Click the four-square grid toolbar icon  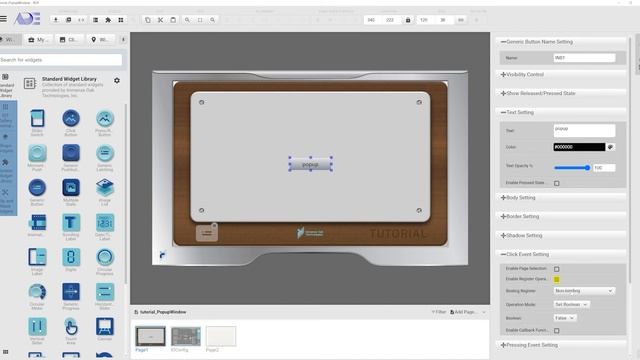[121, 20]
